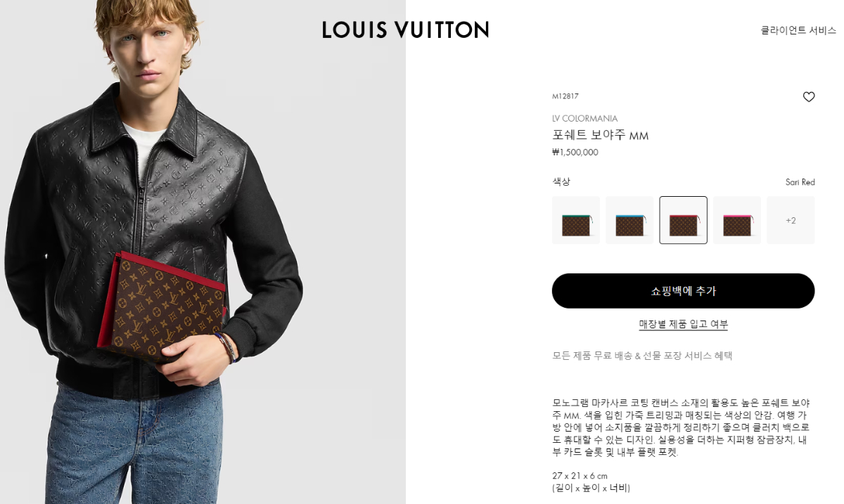Click the free shipping and gift wrapping text

(642, 356)
